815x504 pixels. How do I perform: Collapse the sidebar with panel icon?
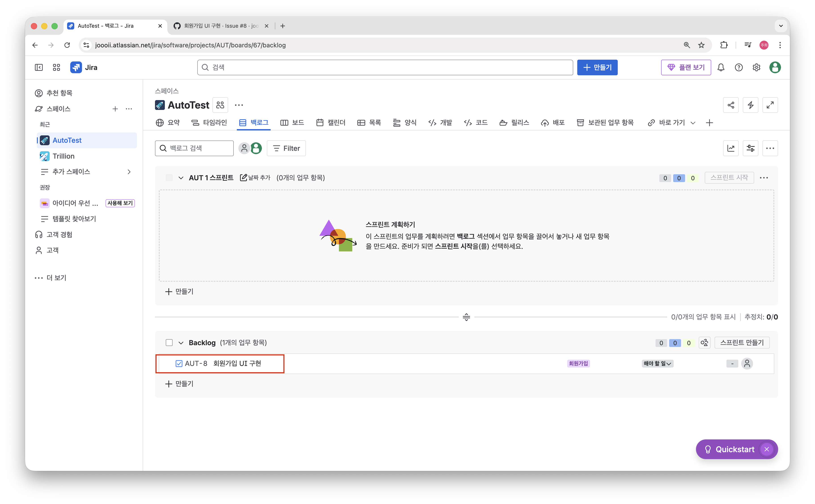point(39,67)
